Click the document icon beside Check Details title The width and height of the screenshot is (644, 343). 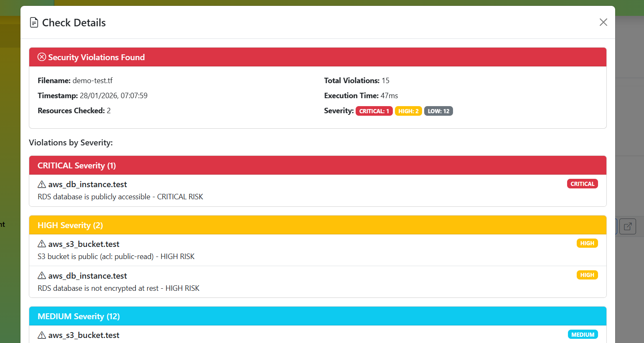34,22
